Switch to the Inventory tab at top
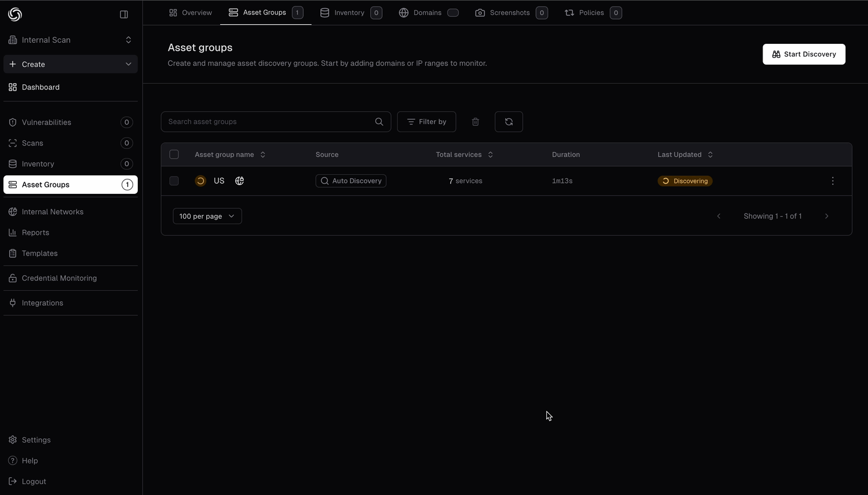The width and height of the screenshot is (868, 495). tap(351, 13)
